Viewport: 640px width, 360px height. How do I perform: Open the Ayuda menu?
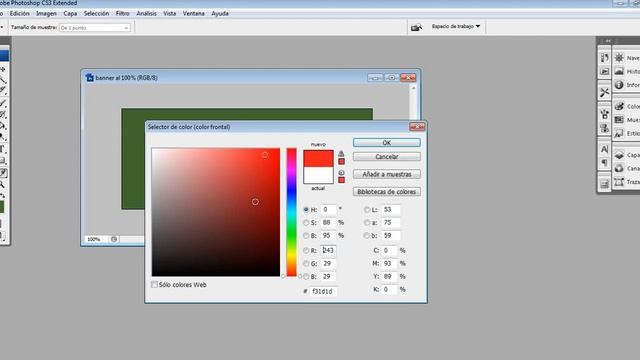220,13
